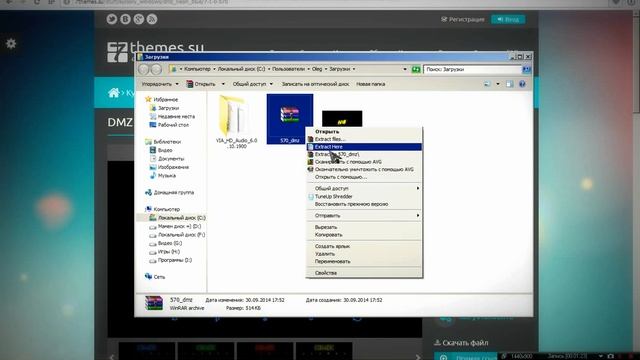This screenshot has width=640, height=360.
Task: Choose Extract files... in the context menu
Action: tap(364, 139)
